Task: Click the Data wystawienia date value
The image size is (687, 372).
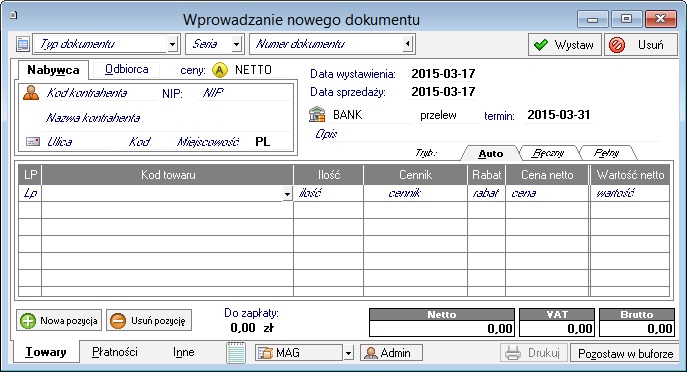Action: (443, 74)
